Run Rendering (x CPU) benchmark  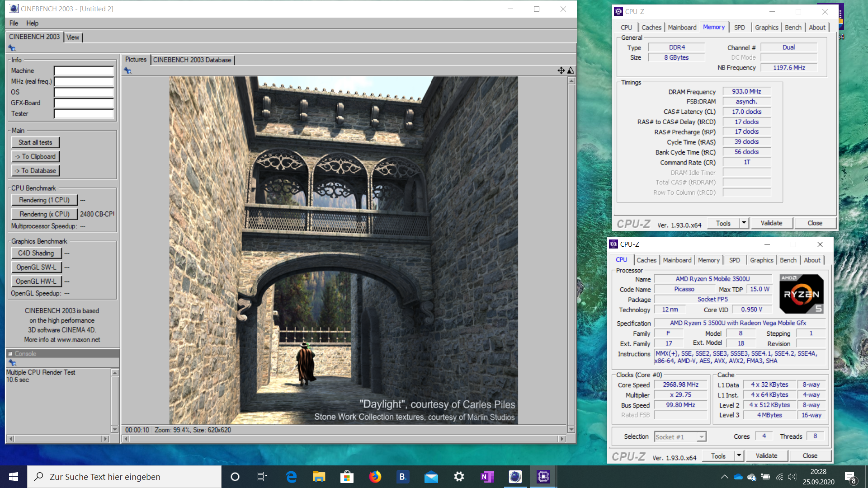pyautogui.click(x=44, y=214)
